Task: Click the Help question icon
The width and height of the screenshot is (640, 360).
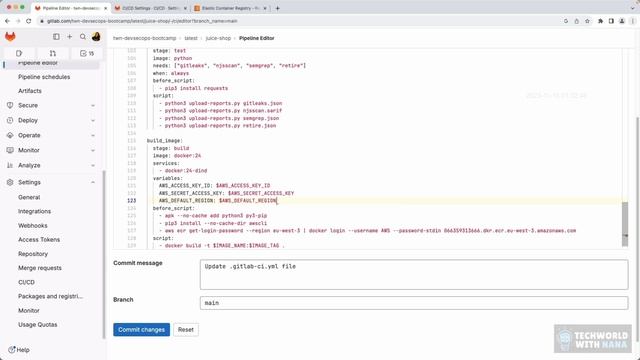Action: pyautogui.click(x=12, y=350)
